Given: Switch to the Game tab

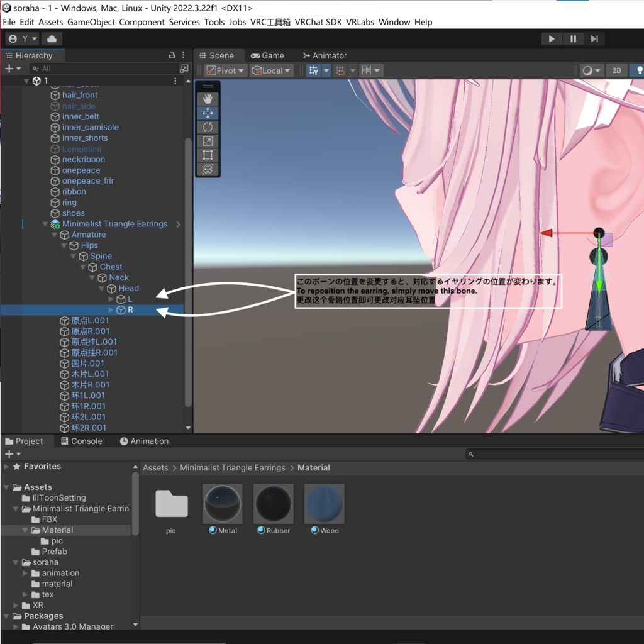Looking at the screenshot, I should 267,55.
